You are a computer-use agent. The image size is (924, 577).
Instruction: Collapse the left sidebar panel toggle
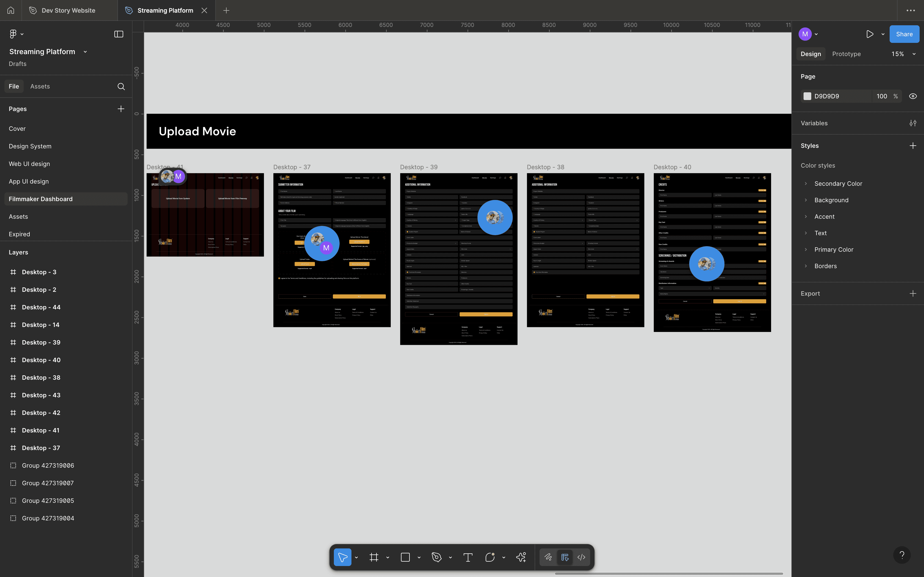119,34
